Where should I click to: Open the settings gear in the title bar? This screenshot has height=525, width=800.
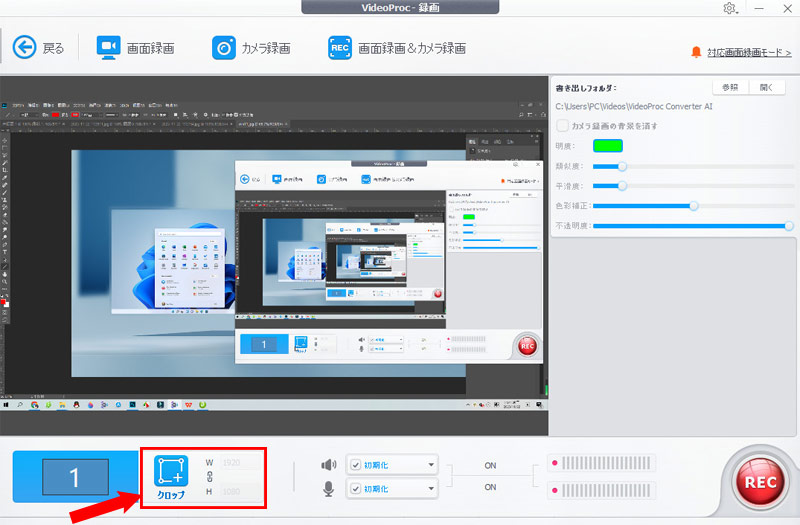pos(730,8)
